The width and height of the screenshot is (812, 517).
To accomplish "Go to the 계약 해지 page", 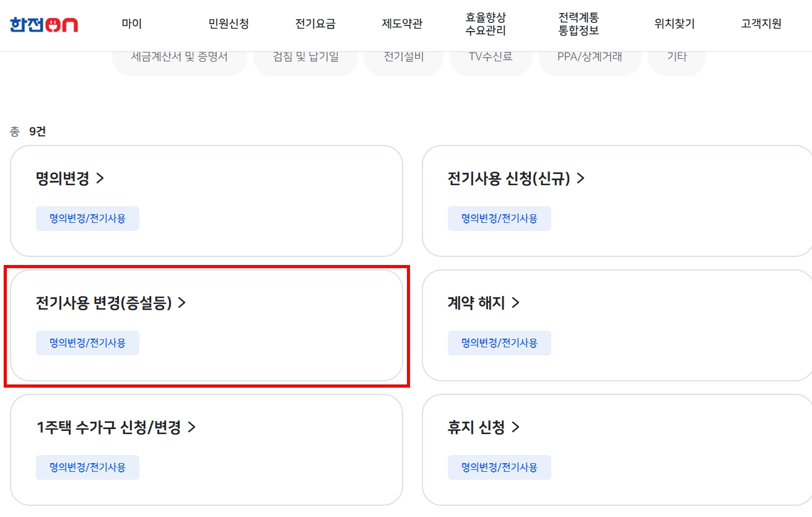I will click(x=483, y=303).
